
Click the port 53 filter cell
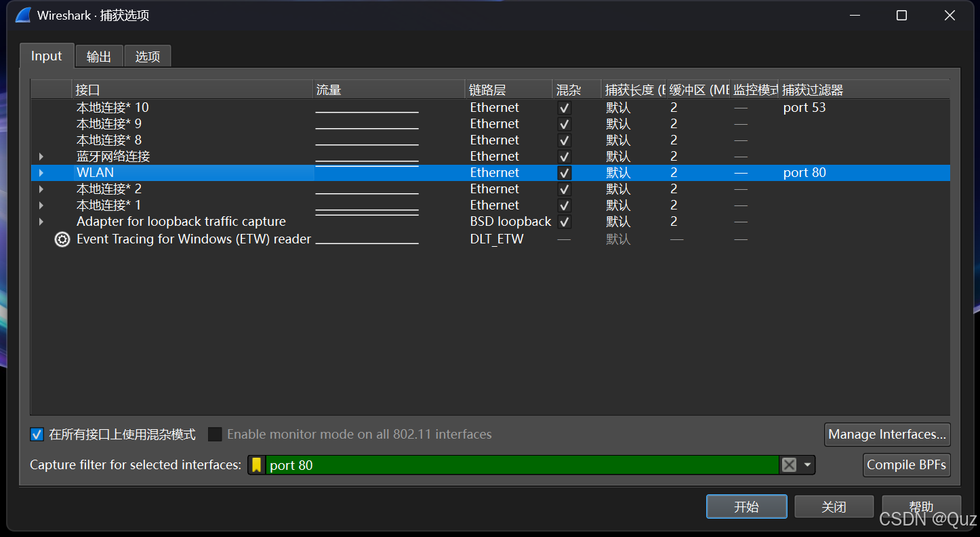tap(804, 108)
